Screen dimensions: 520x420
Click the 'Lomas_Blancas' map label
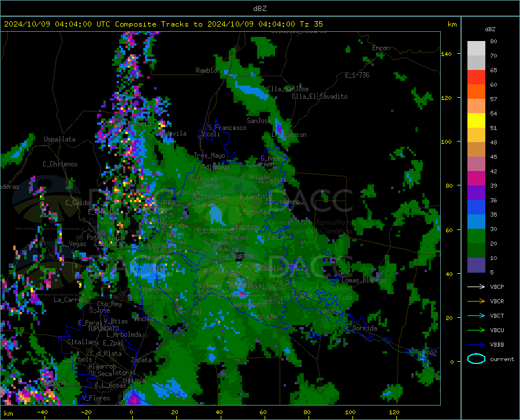pos(364,280)
